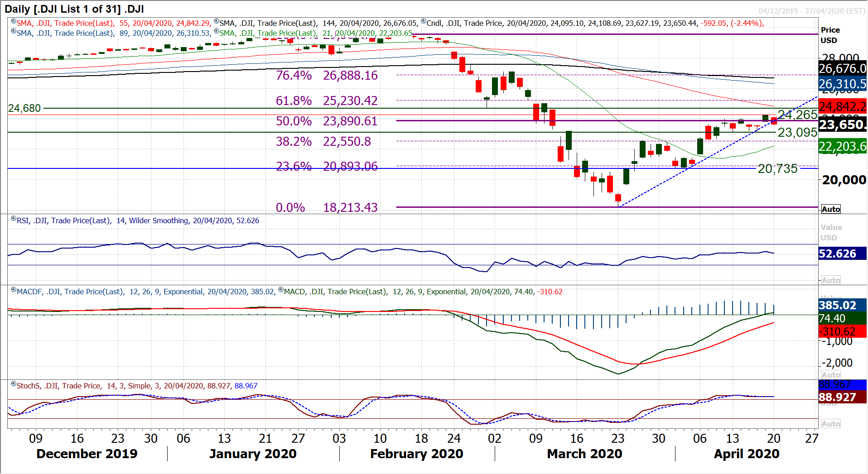Select the black 26,676.0 SMA 144 price tag
Image resolution: width=868 pixels, height=474 pixels.
(843, 69)
